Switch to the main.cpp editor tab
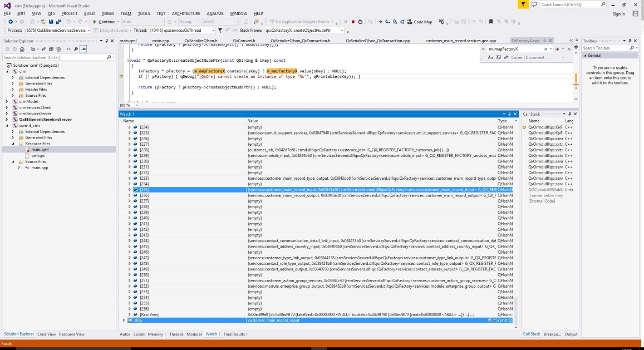644x350 pixels. click(160, 41)
